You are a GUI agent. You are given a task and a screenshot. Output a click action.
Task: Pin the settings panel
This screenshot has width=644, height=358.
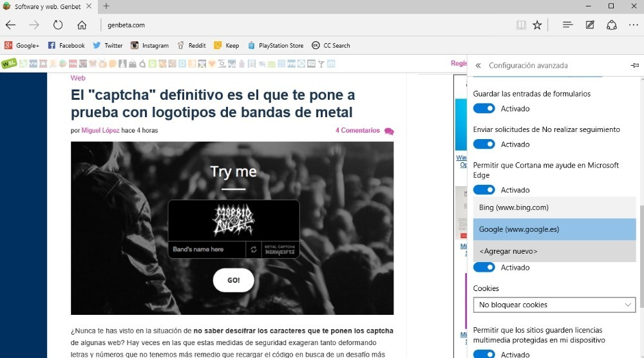coord(634,65)
